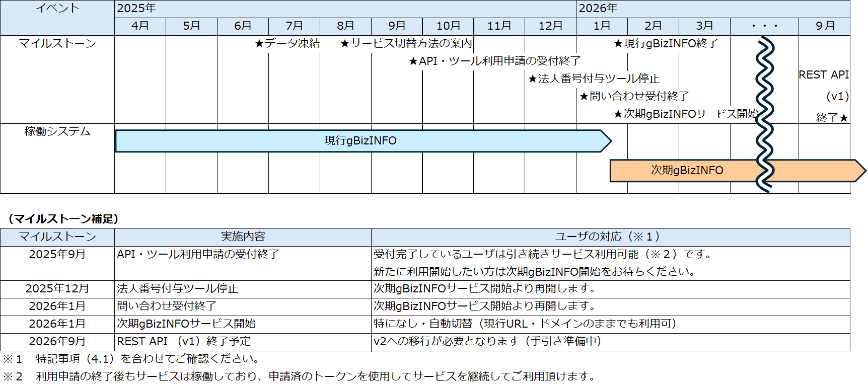Click the ★次期gBizINFOサービス開始 milestone

686,114
